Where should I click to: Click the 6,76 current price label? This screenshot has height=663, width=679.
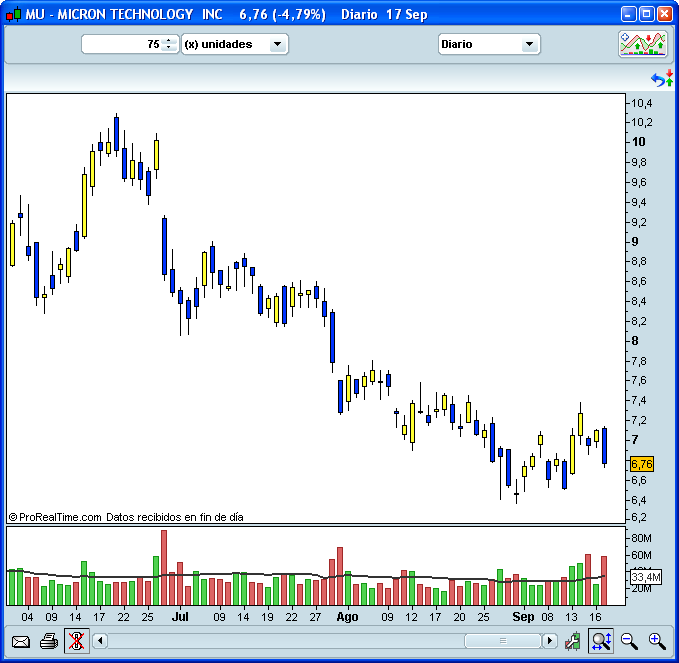pos(641,464)
